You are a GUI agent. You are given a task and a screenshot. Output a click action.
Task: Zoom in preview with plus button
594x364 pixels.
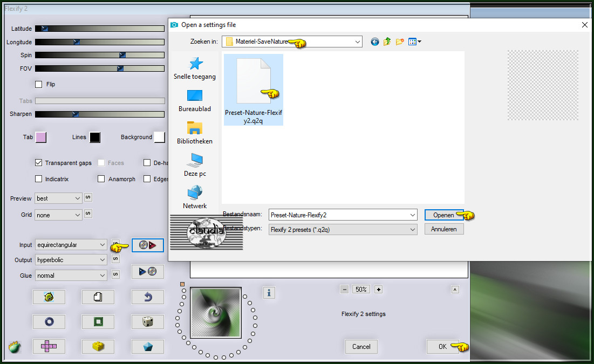[x=378, y=290]
